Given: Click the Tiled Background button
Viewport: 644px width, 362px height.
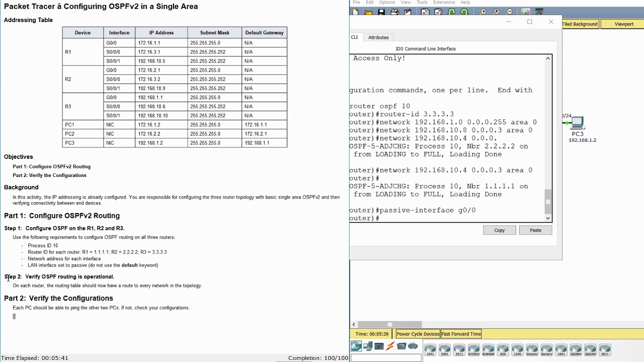Looking at the screenshot, I should 580,24.
